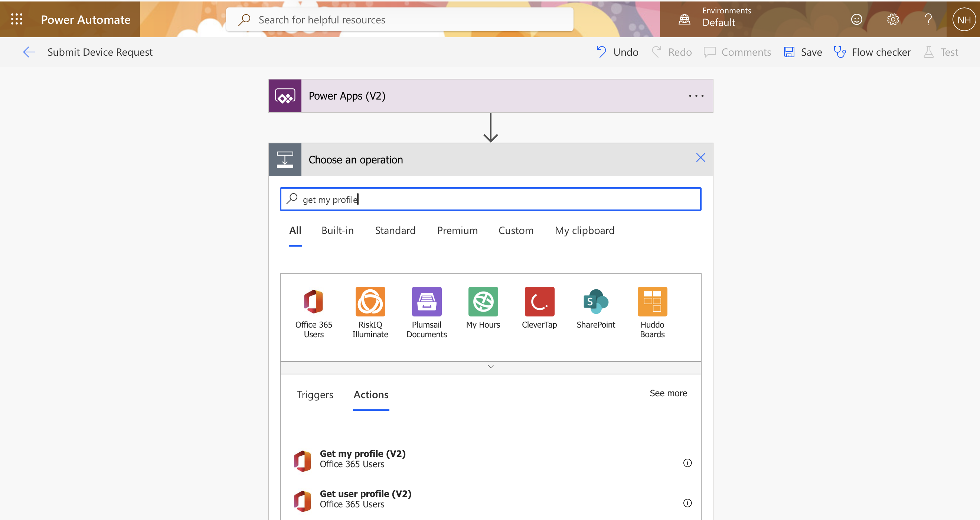Close the Choose an operation panel
The width and height of the screenshot is (980, 520).
pos(700,157)
